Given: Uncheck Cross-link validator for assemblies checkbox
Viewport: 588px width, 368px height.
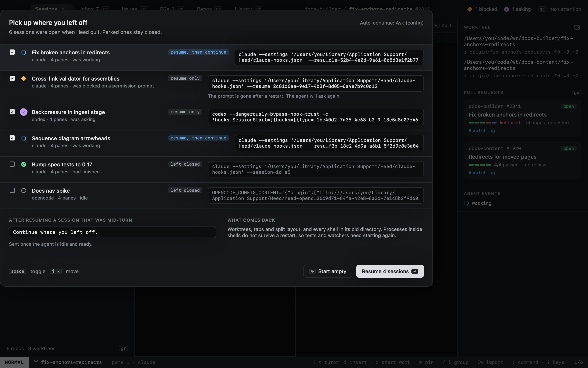Looking at the screenshot, I should pyautogui.click(x=12, y=78).
